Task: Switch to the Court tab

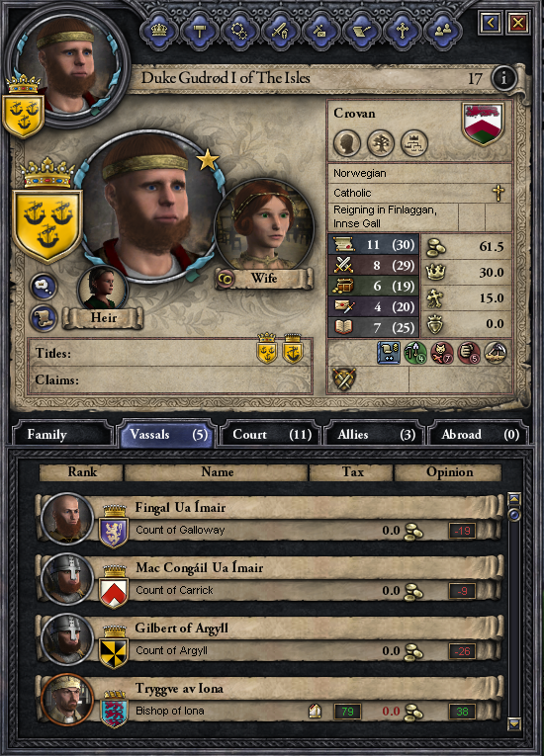Action: point(270,435)
